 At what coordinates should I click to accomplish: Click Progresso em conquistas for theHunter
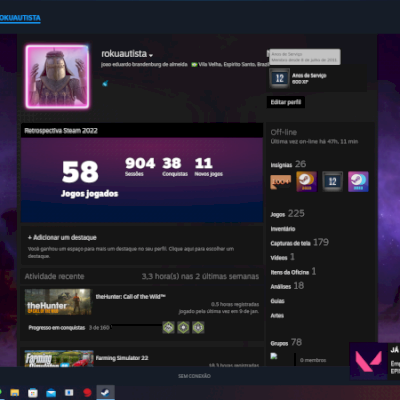57,328
